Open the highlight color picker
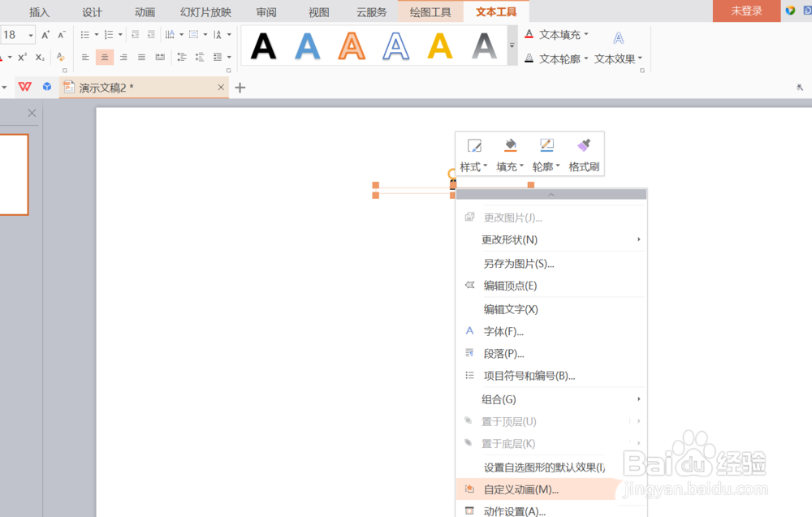Viewport: 812px width, 517px height. 61,56
